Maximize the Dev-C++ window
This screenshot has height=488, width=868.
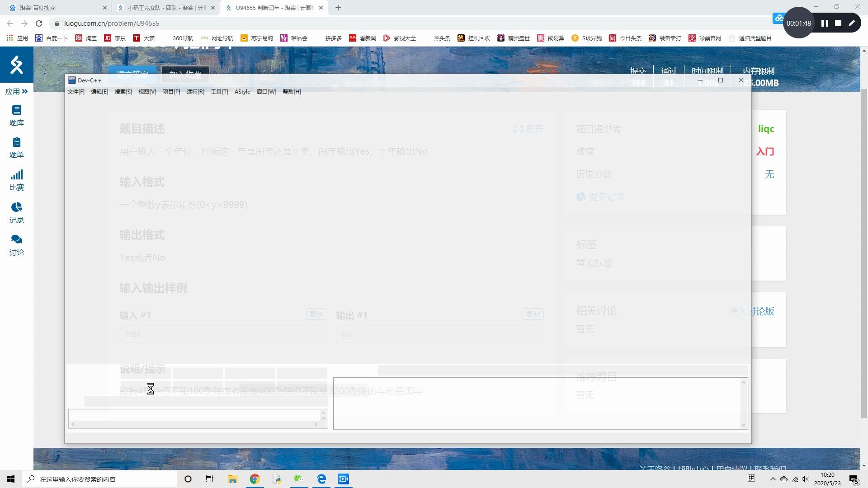(x=721, y=80)
